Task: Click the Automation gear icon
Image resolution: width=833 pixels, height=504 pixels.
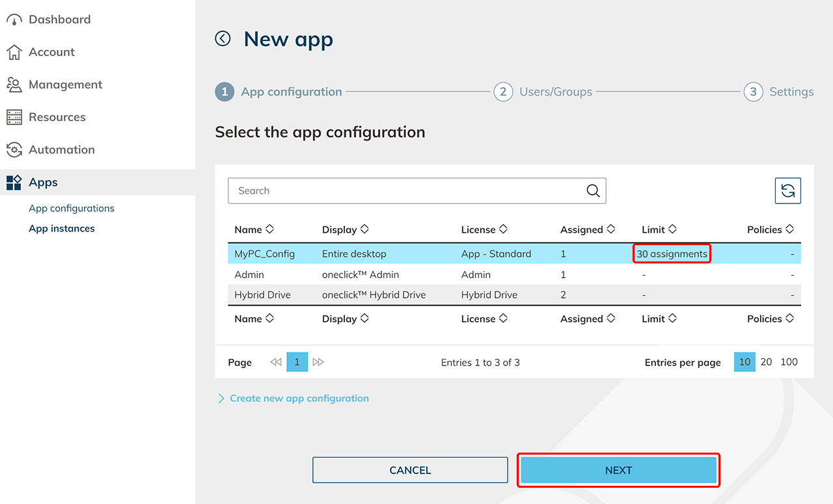Action: coord(14,150)
